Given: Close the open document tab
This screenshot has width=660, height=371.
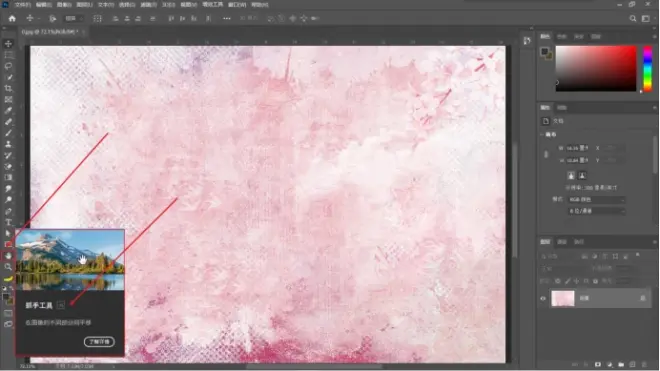Looking at the screenshot, I should (x=83, y=32).
